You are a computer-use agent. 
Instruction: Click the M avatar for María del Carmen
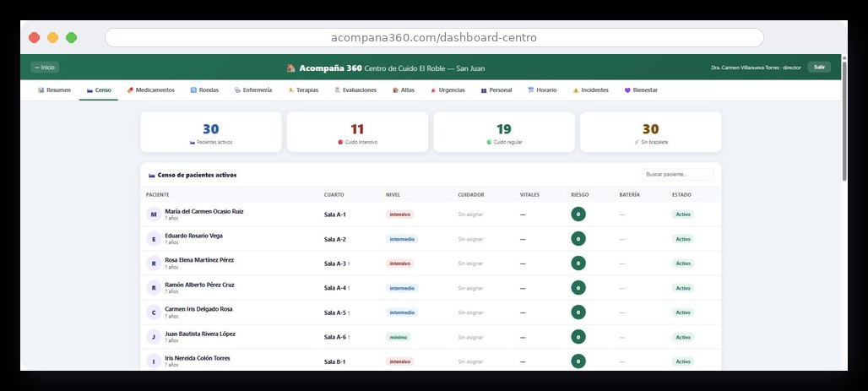point(154,215)
